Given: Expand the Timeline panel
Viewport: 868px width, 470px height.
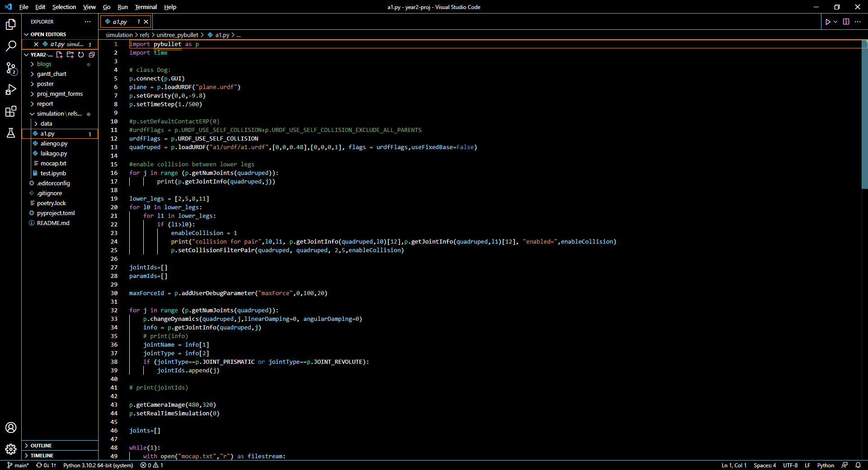Looking at the screenshot, I should pos(60,456).
